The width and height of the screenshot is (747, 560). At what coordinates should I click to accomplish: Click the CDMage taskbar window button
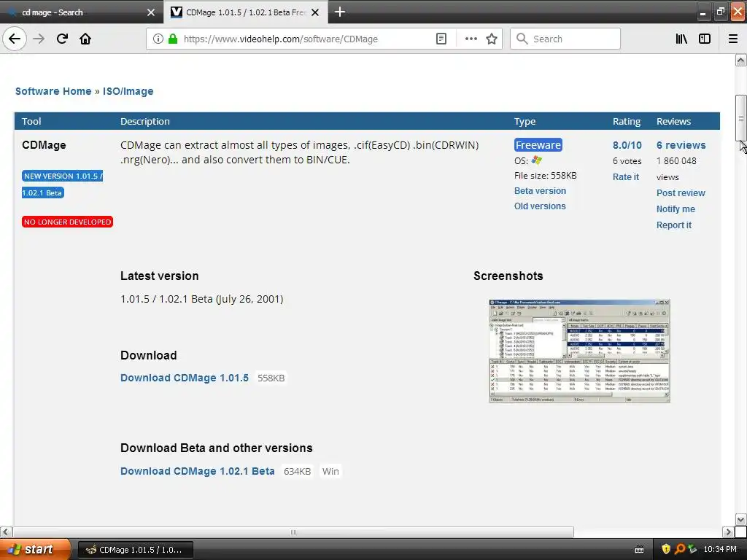pyautogui.click(x=135, y=550)
